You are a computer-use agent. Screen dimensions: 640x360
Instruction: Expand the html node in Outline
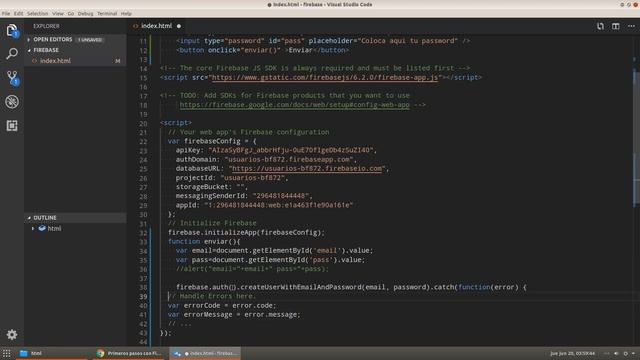[33, 229]
